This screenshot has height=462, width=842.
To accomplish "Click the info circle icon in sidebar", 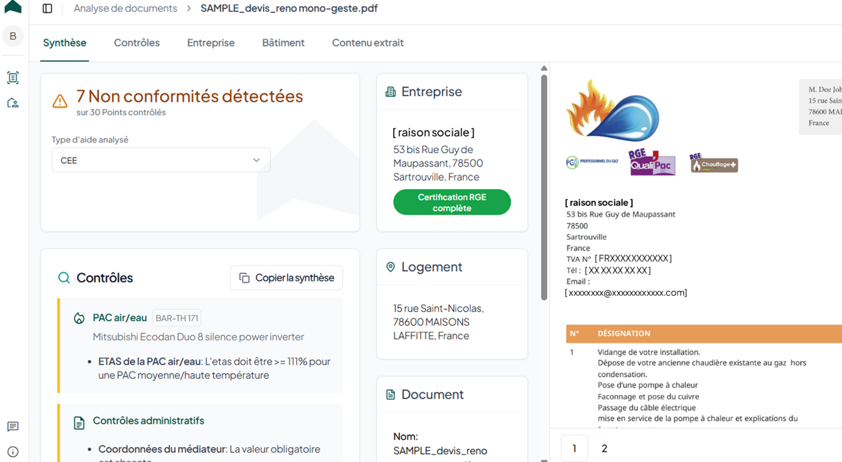I will pyautogui.click(x=13, y=452).
